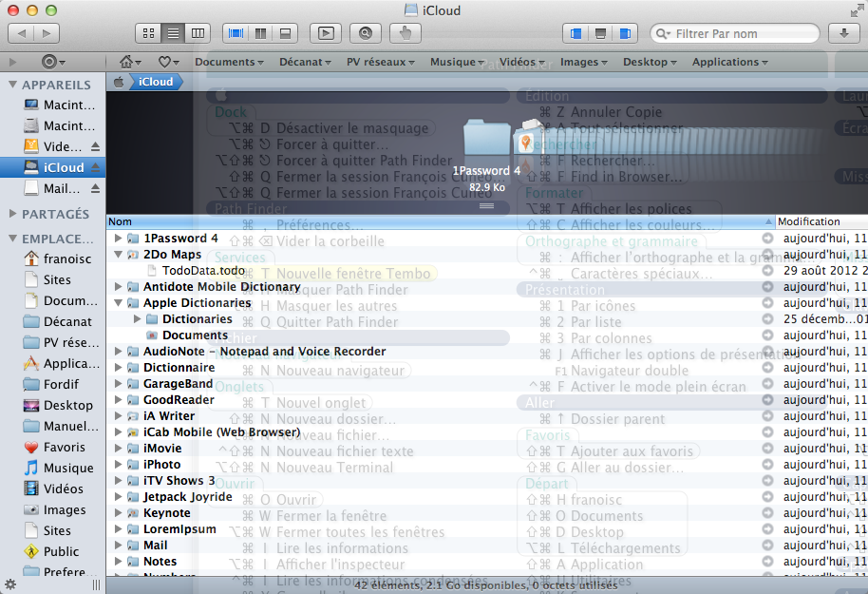The width and height of the screenshot is (868, 594).
Task: Eject the Vide... volume in the sidebar
Action: coord(95,146)
